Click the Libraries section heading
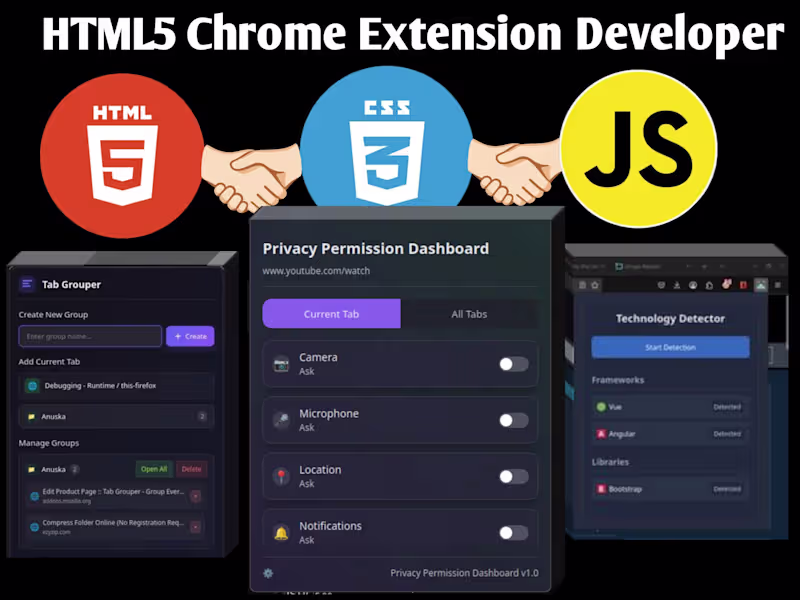 [610, 462]
